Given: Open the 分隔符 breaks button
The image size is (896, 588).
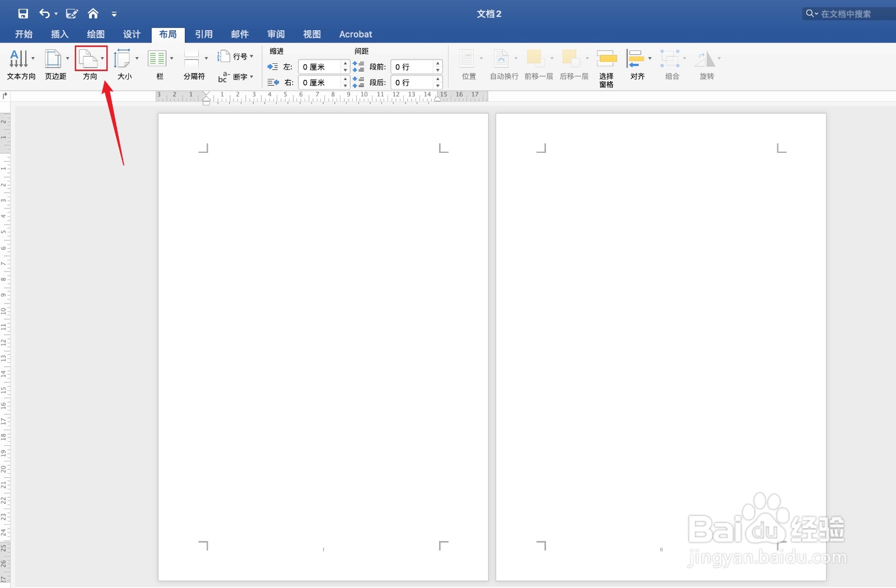Looking at the screenshot, I should [x=195, y=64].
